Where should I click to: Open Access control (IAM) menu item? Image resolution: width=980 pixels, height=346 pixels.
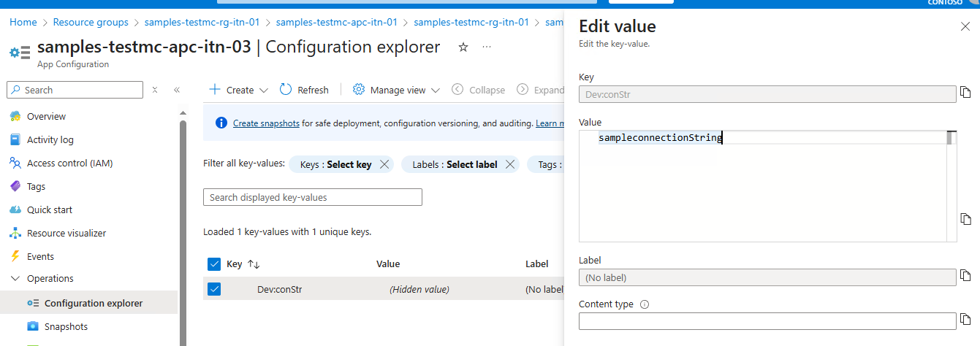[x=69, y=163]
